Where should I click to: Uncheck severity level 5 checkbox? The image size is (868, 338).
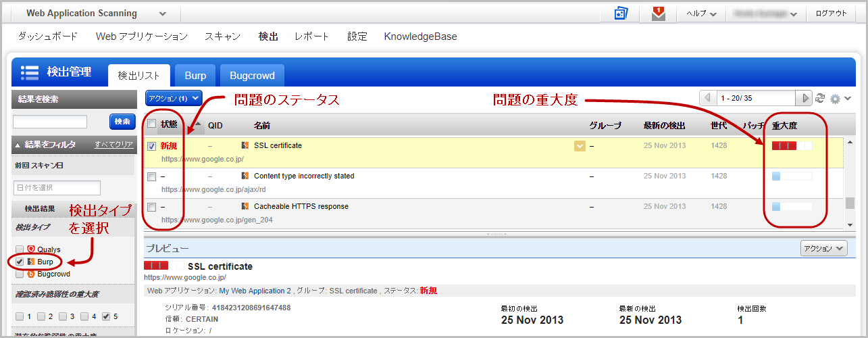(106, 316)
